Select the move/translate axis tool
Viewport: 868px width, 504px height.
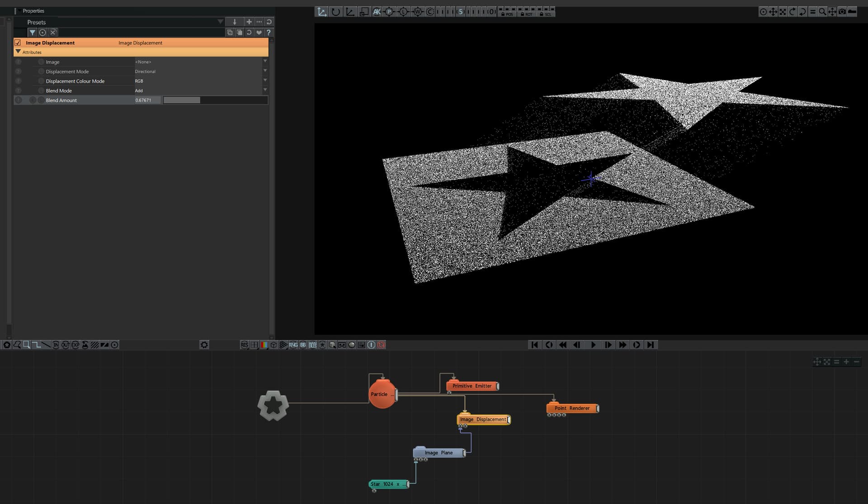321,12
